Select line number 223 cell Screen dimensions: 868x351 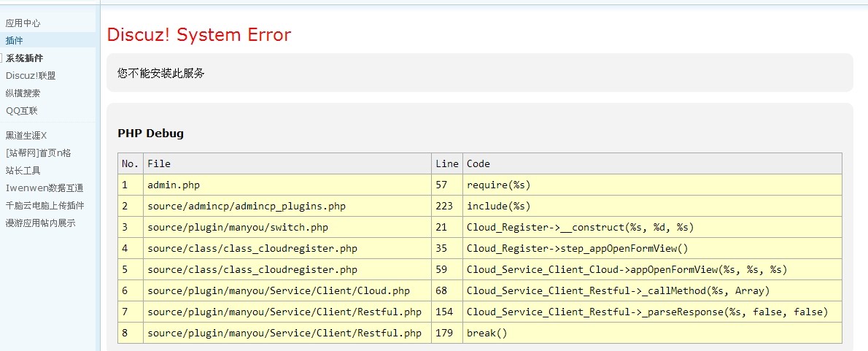click(447, 206)
